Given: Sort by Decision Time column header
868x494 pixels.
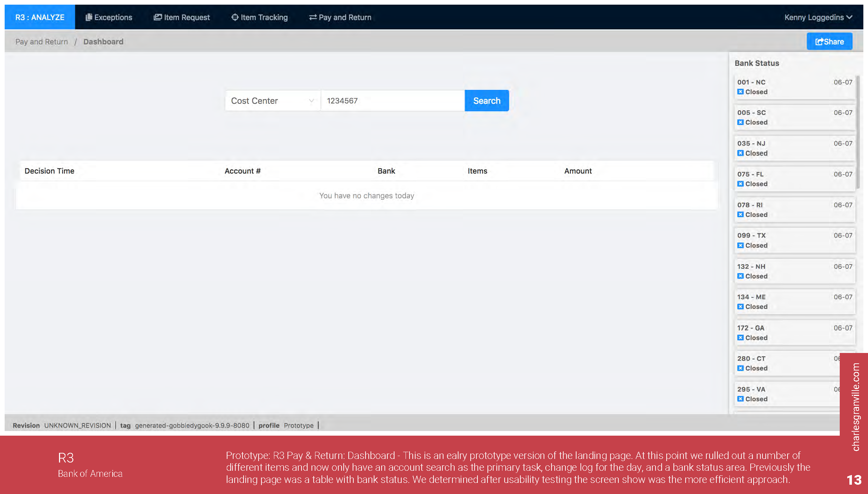Looking at the screenshot, I should coord(49,171).
